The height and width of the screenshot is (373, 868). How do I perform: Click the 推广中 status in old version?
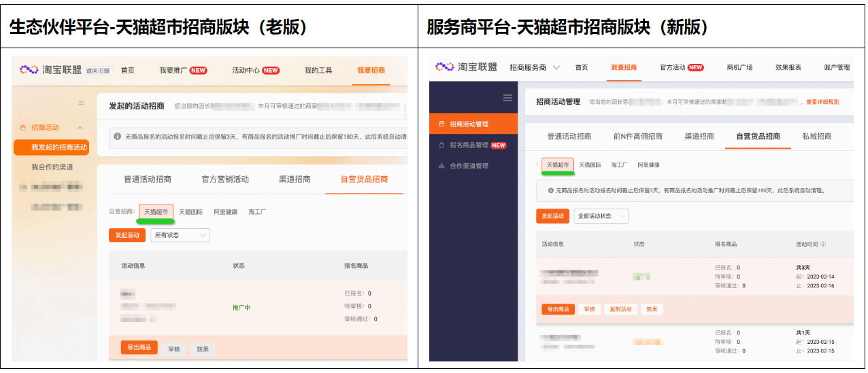click(x=241, y=308)
